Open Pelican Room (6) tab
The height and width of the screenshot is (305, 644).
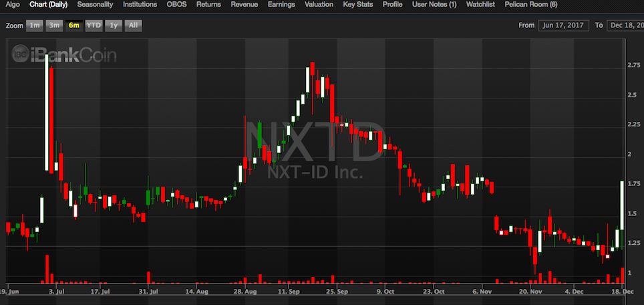pyautogui.click(x=531, y=5)
